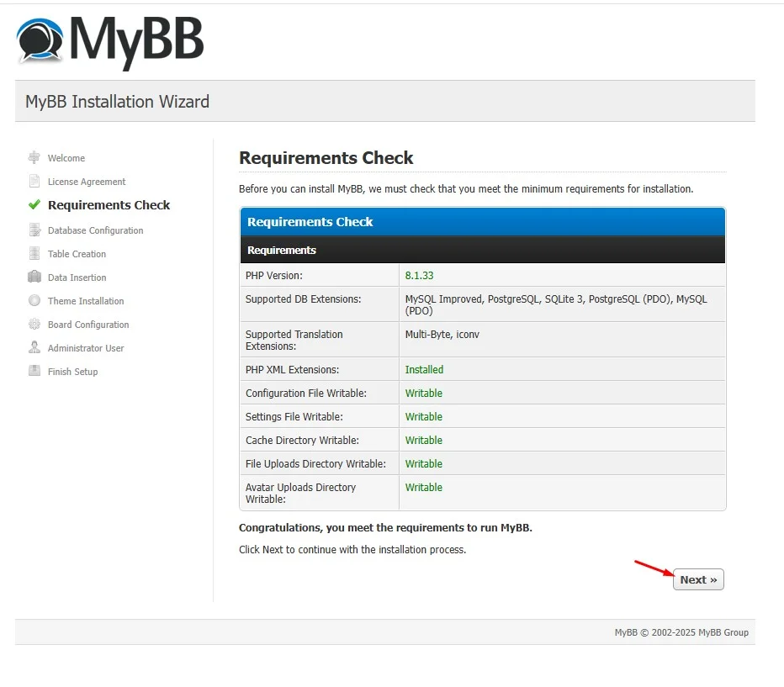The width and height of the screenshot is (784, 687).
Task: Click the Settings File Writable label
Action: 294,417
